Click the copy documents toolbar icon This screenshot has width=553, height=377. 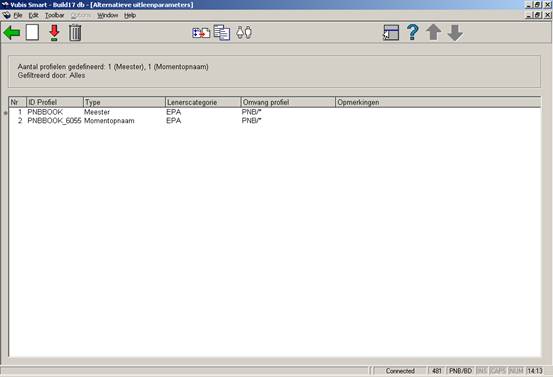coord(222,33)
